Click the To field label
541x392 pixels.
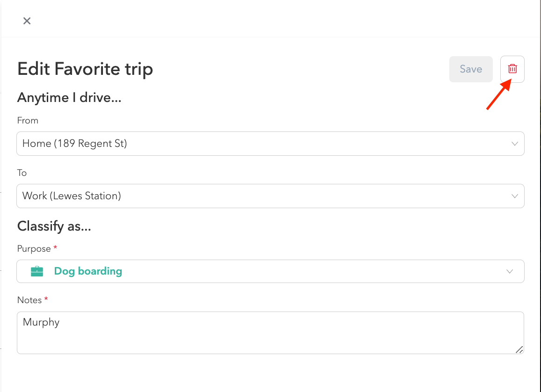coord(22,173)
